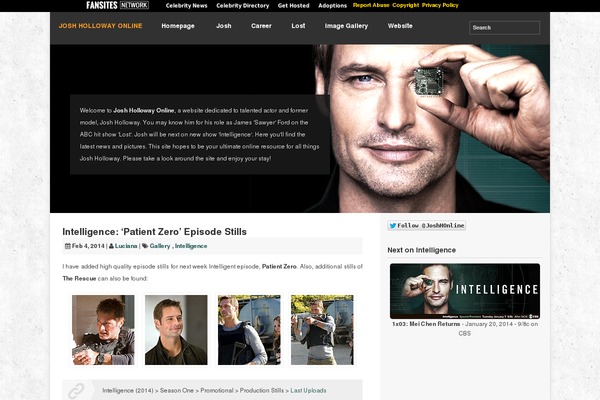Click 'Intelligence (2014) > Season One' breadcrumb text
The width and height of the screenshot is (600, 400).
(x=148, y=390)
